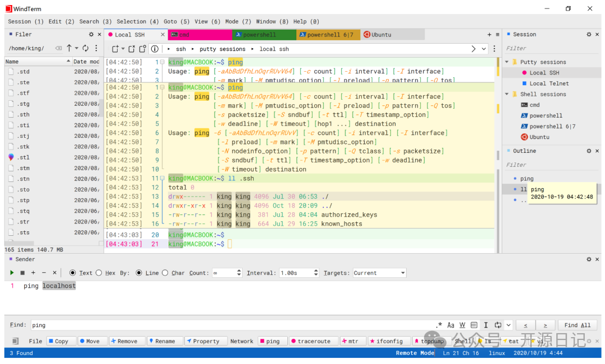The height and width of the screenshot is (364, 605).
Task: Collapse the Shell sessions tree group
Action: [507, 94]
